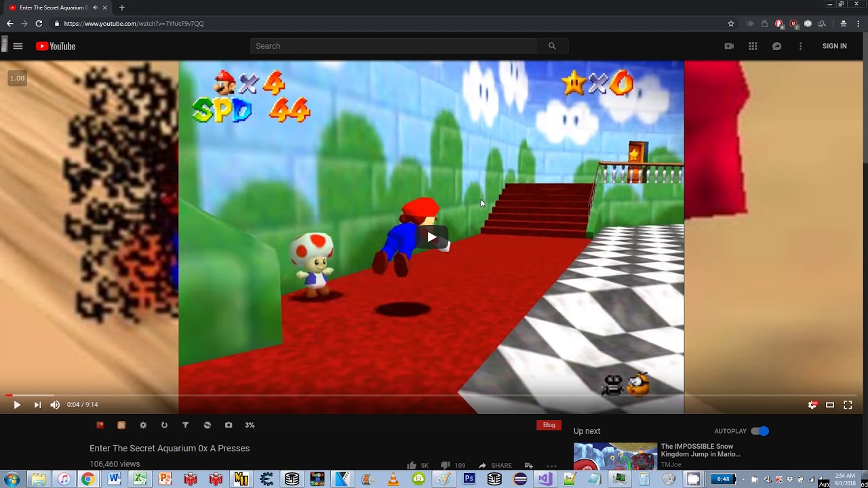
Task: Open the YouTube apps grid
Action: pos(753,46)
